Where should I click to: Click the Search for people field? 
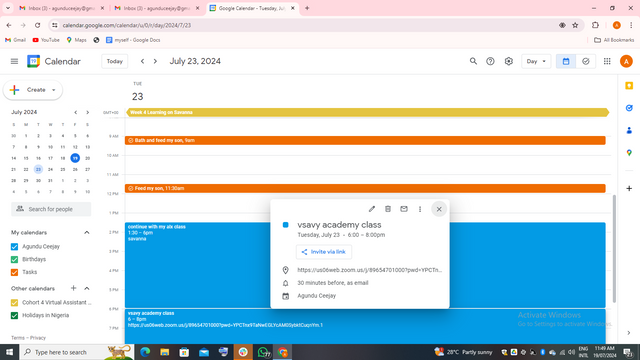coord(51,209)
